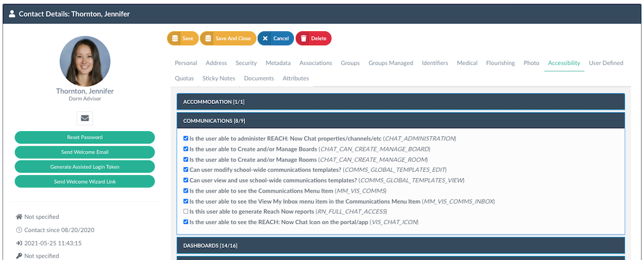
Task: Open the Photo tab
Action: pyautogui.click(x=531, y=63)
